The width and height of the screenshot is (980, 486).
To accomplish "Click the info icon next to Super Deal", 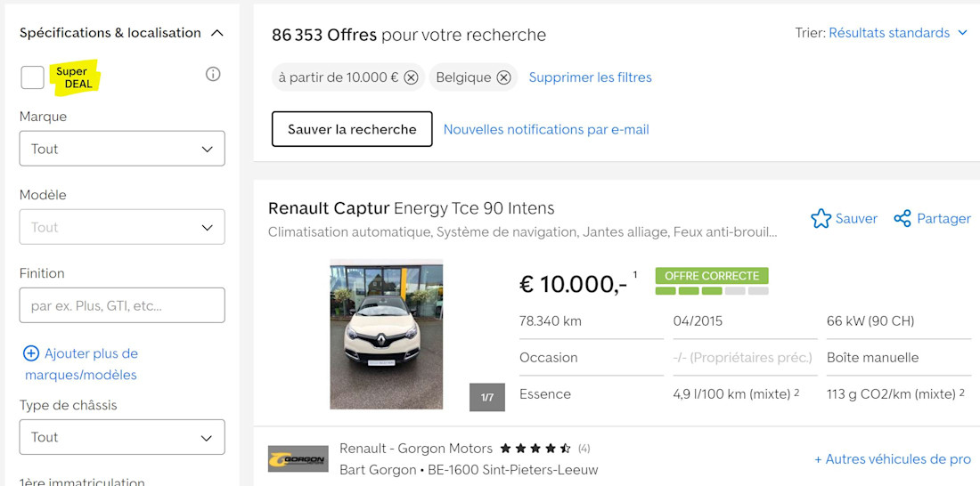I will coord(213,75).
